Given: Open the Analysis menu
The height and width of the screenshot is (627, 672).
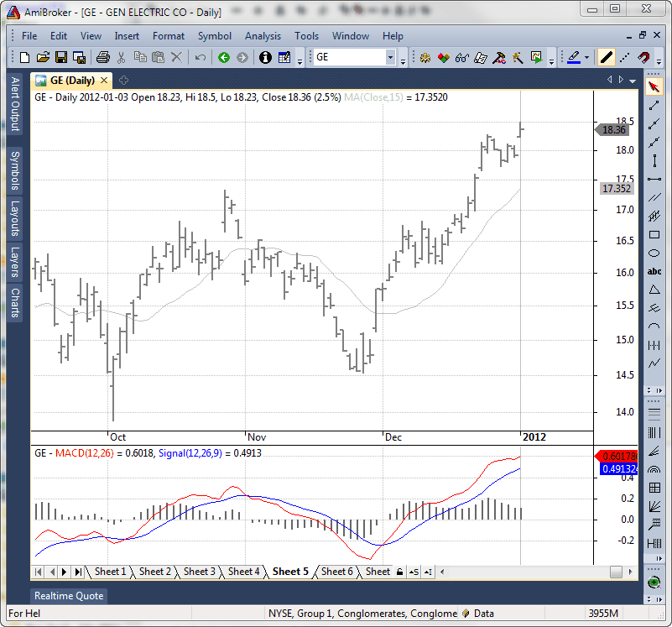Looking at the screenshot, I should tap(263, 36).
